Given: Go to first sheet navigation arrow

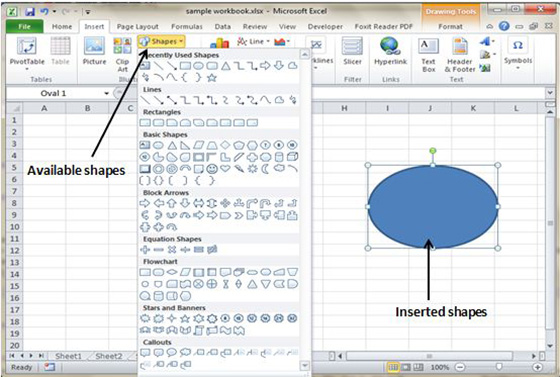Looking at the screenshot, I should [12, 356].
